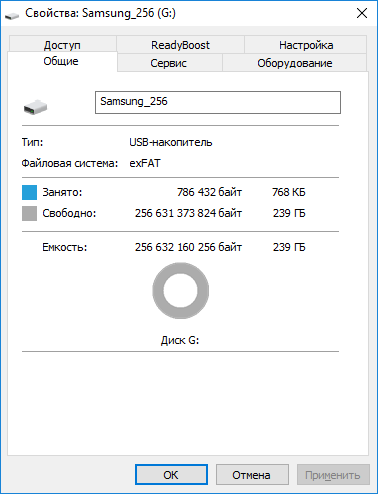
Task: Switch to the Настройка tab
Action: pyautogui.click(x=306, y=45)
